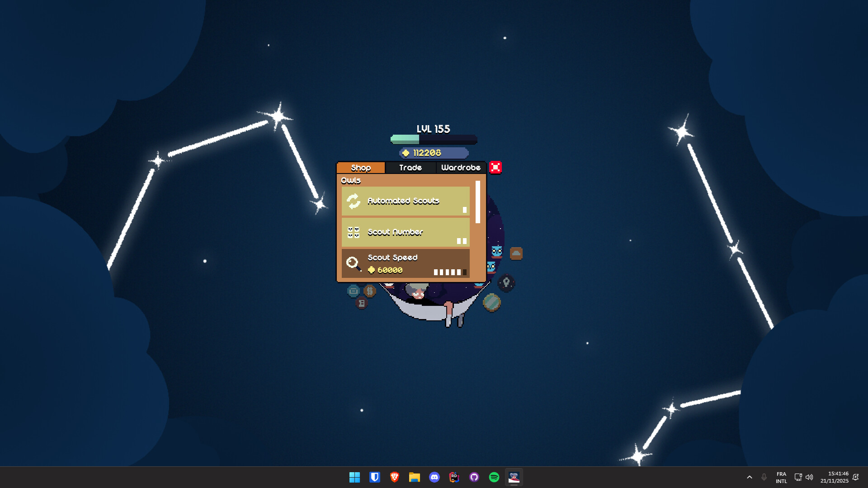Open the Wardrobe tab
This screenshot has height=488, width=868.
[x=462, y=168]
